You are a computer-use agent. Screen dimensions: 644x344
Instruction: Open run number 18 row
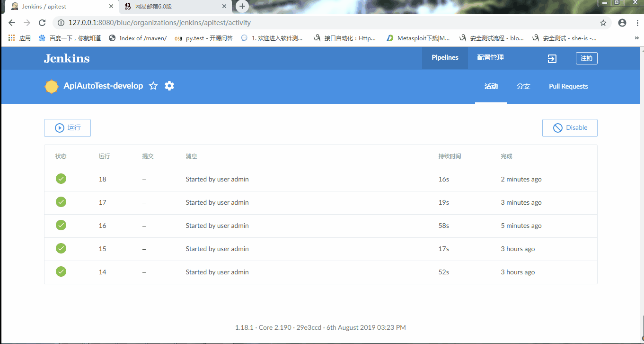click(321, 179)
